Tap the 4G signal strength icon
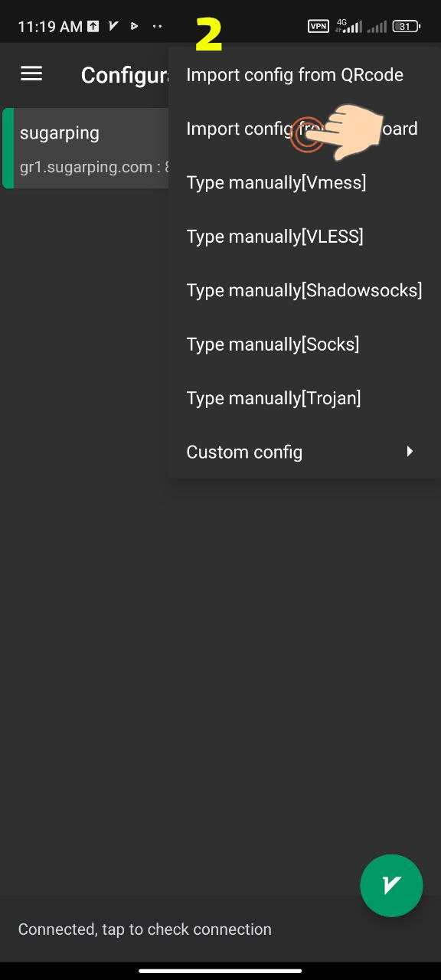The height and width of the screenshot is (980, 441). pyautogui.click(x=348, y=26)
